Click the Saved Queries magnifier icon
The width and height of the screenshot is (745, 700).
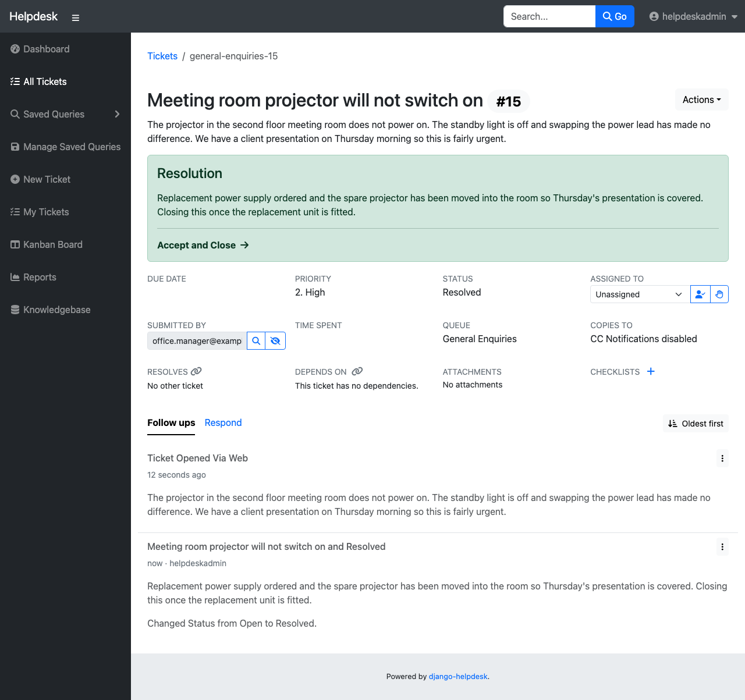15,114
